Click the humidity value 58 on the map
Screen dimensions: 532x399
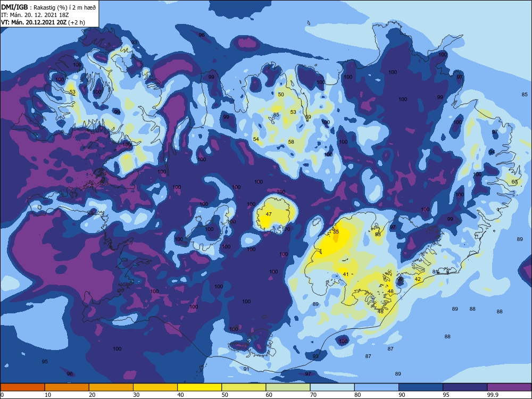coord(291,142)
